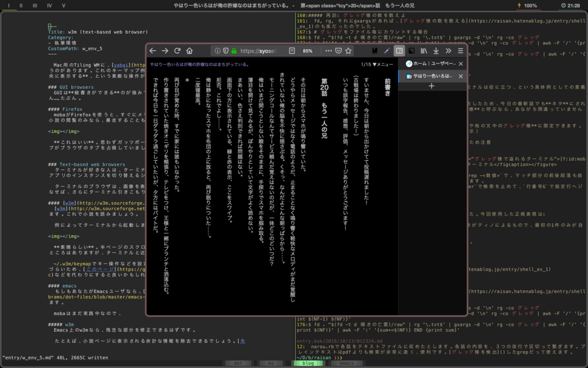
Task: Switch to the emacs tmux window
Action: [346, 363]
